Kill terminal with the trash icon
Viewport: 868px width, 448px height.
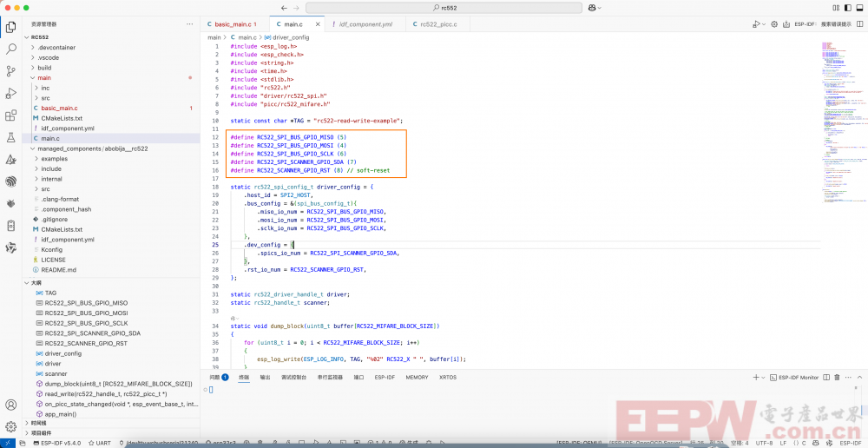coord(837,377)
